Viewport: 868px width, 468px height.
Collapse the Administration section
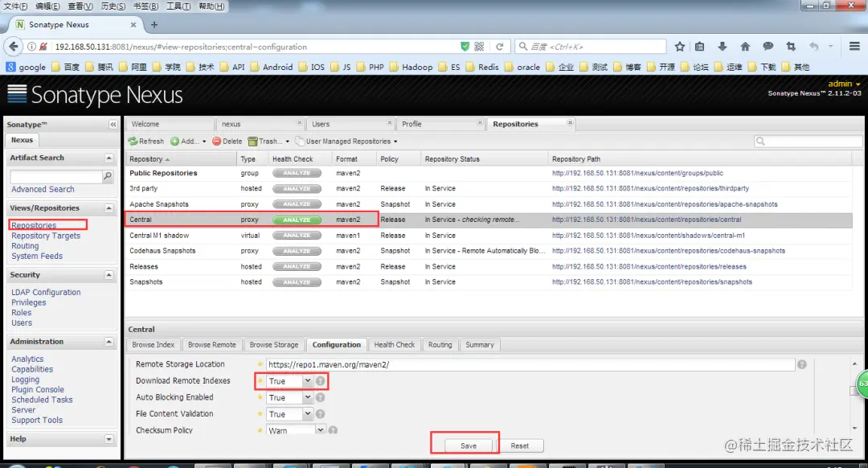click(109, 342)
